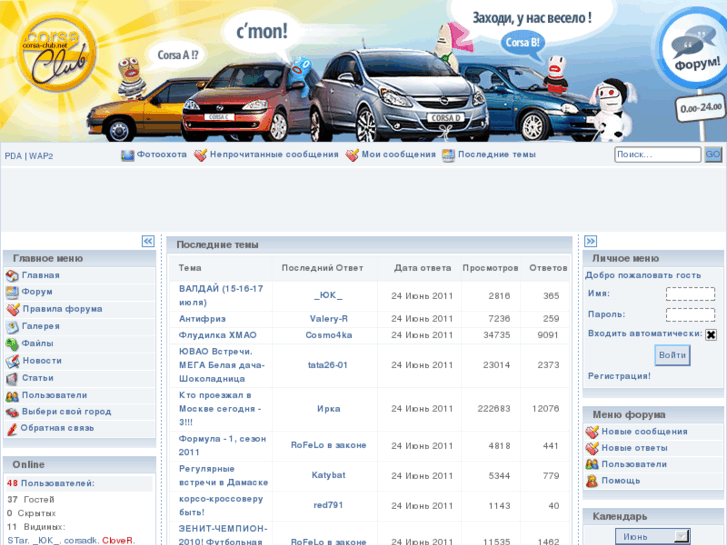
Task: Click the Главная home icon
Action: click(12, 276)
